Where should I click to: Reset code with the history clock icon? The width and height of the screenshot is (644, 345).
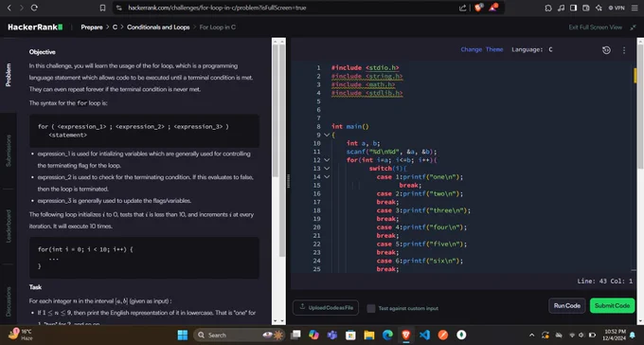tap(606, 49)
